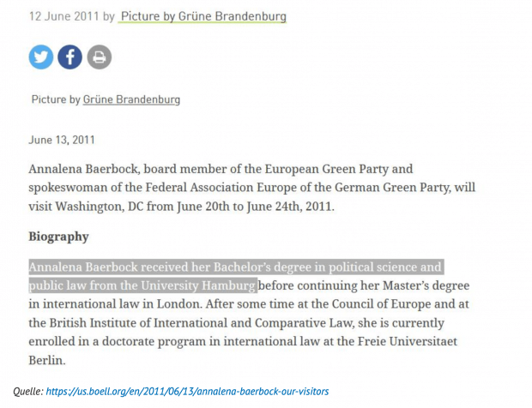Click 'Washington, DC' in the intro paragraph
532x408 pixels.
pyautogui.click(x=123, y=206)
